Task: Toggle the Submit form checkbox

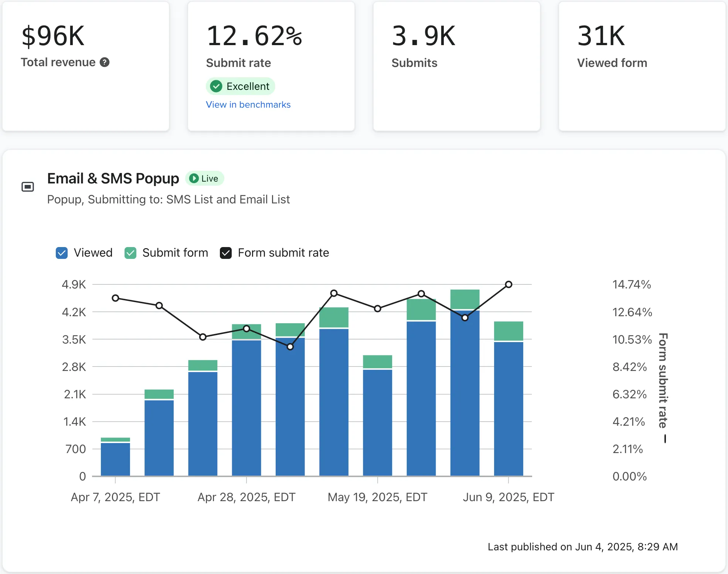Action: tap(130, 253)
